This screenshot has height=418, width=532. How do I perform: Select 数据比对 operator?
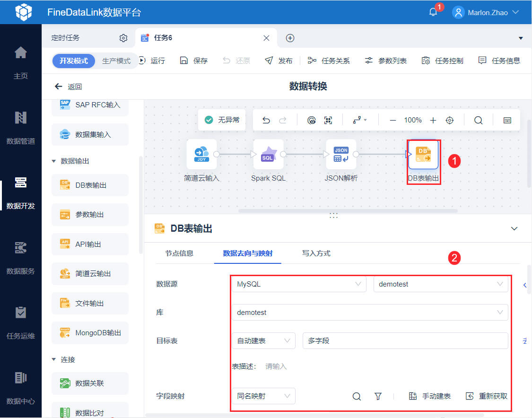[x=90, y=410]
